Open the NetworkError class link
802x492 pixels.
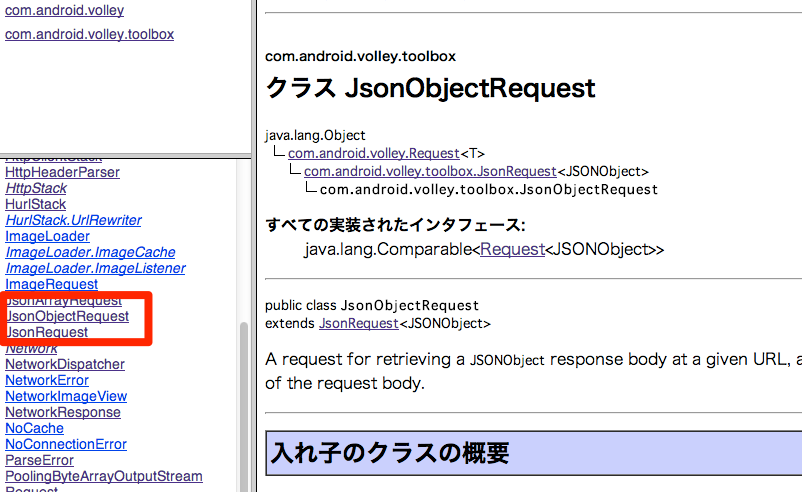click(47, 380)
